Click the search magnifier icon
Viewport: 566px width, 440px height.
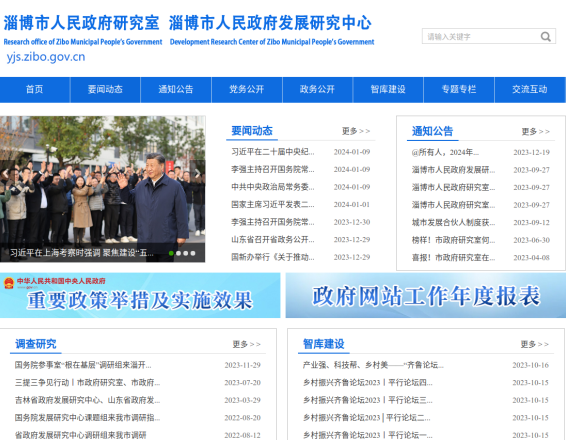(x=545, y=36)
